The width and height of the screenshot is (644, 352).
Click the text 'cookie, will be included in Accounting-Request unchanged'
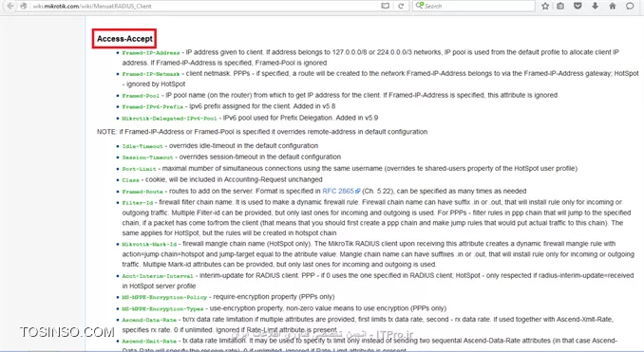coord(234,179)
